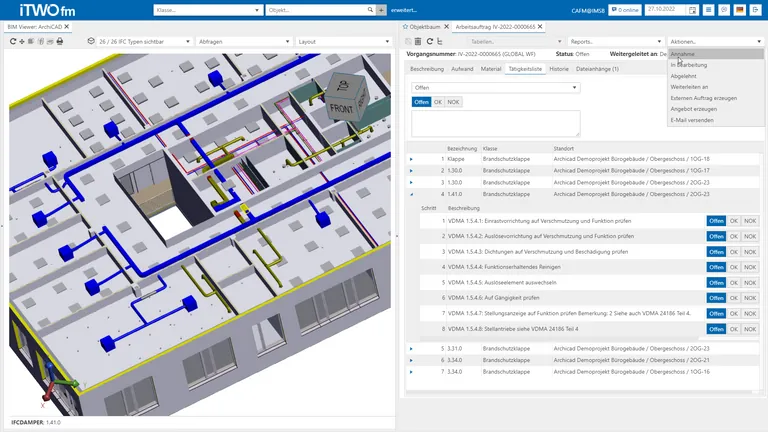Click the 'erweitert...' link in header
768x432 pixels.
coord(404,9)
